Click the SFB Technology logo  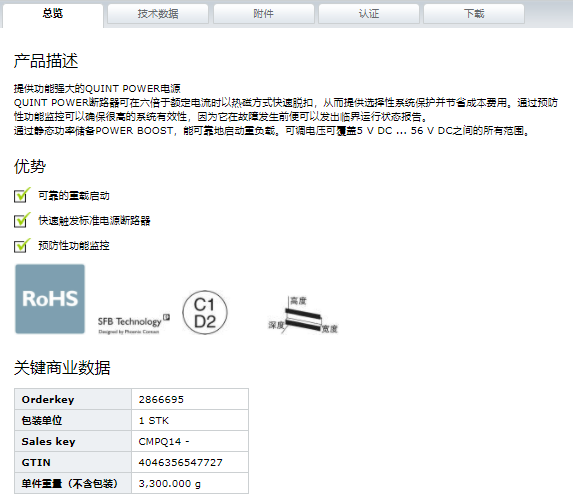134,323
